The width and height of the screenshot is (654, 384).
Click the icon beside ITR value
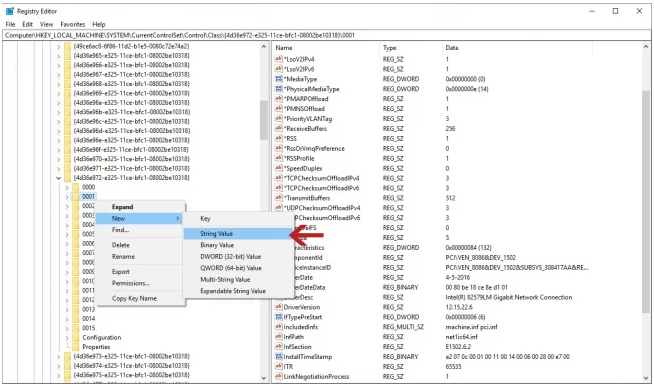tap(279, 366)
